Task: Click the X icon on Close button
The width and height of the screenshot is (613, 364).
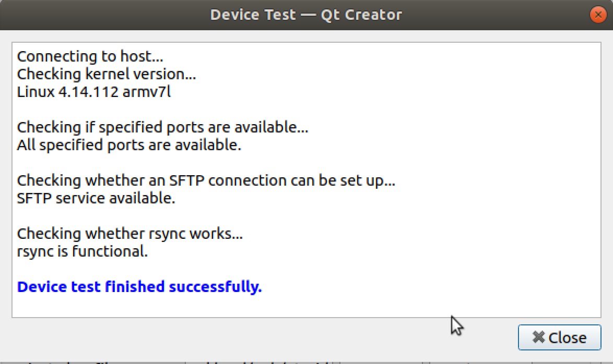Action: click(538, 337)
